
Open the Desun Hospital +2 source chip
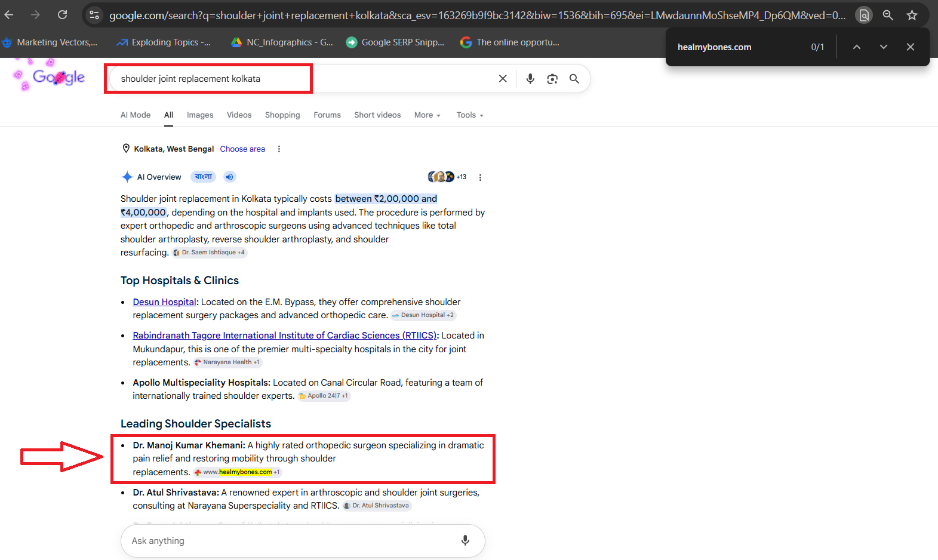coord(423,315)
